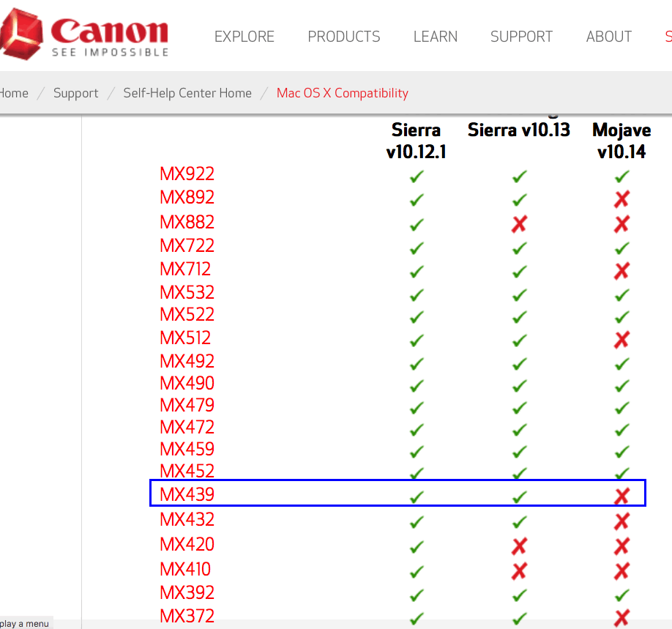The image size is (672, 629).
Task: Open the MX512 printer link
Action: coord(185,338)
